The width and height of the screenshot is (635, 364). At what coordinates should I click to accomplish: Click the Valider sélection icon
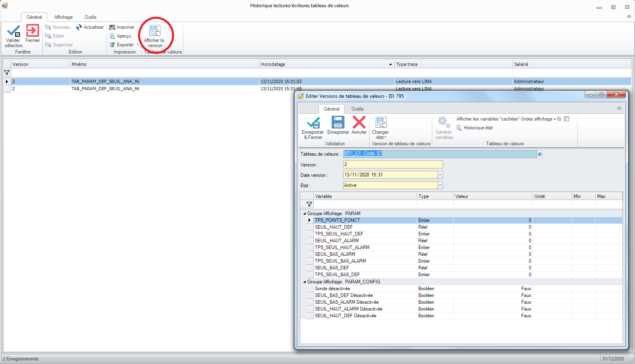14,31
